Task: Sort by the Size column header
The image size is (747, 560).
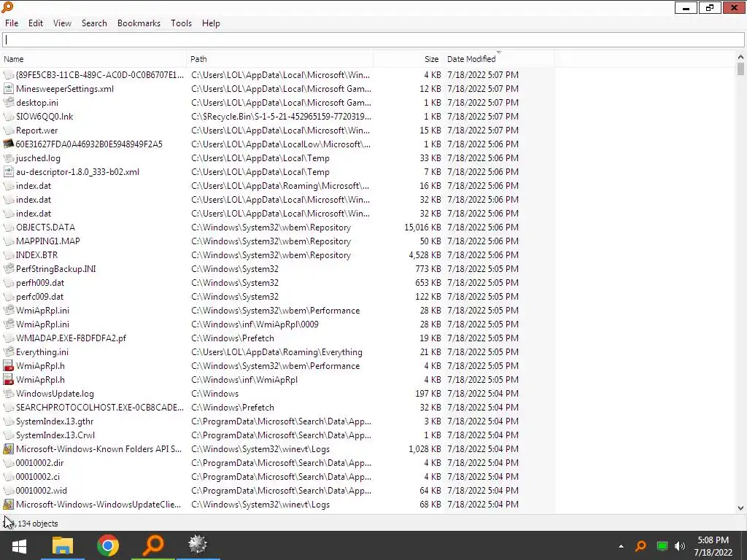Action: pyautogui.click(x=409, y=59)
